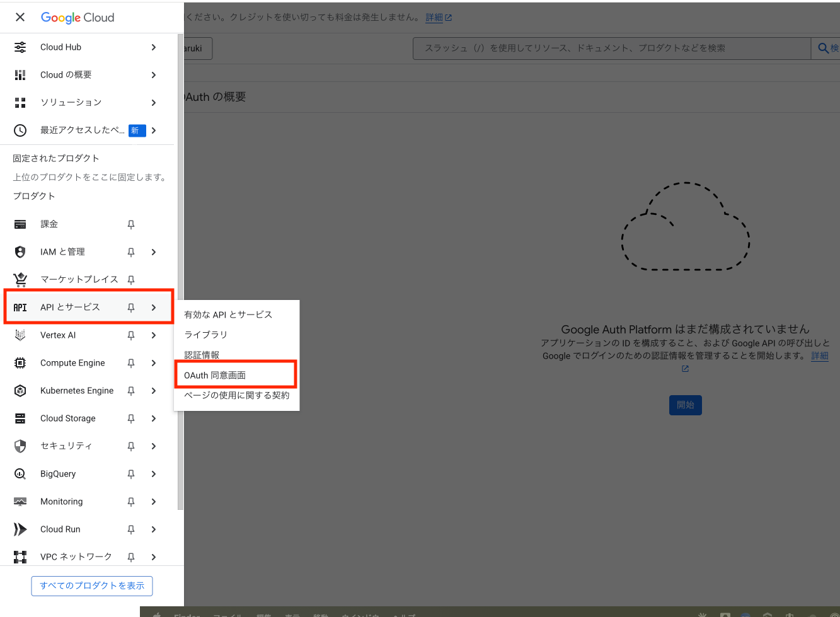This screenshot has width=840, height=617.
Task: Click the Cloud Storage icon
Action: pyautogui.click(x=20, y=418)
